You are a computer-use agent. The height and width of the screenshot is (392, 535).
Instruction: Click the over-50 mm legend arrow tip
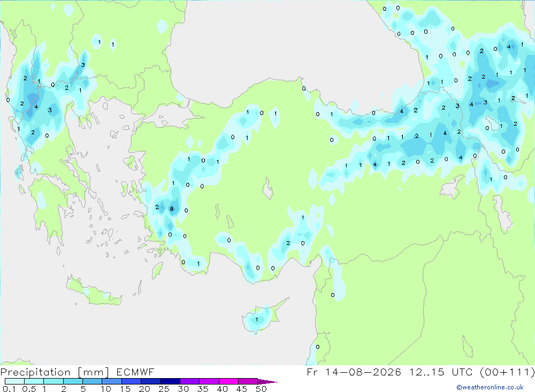(x=267, y=382)
